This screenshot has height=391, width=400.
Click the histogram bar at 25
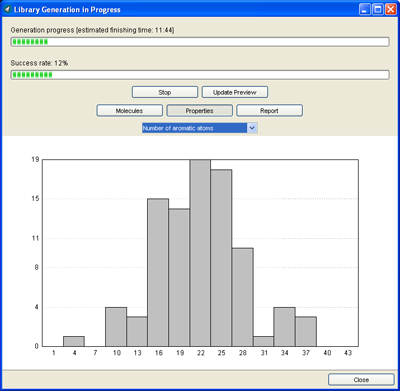pyautogui.click(x=221, y=258)
